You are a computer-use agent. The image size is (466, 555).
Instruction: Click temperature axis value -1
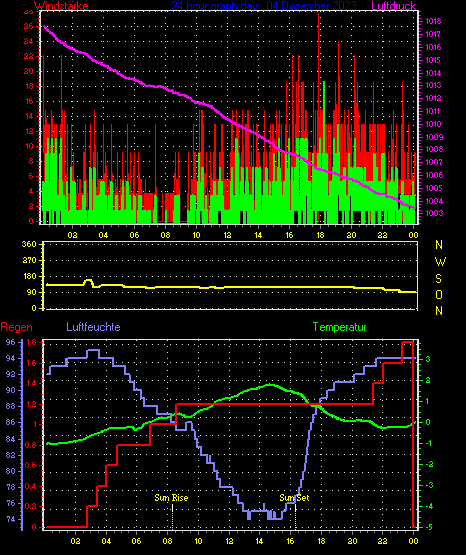pos(428,444)
